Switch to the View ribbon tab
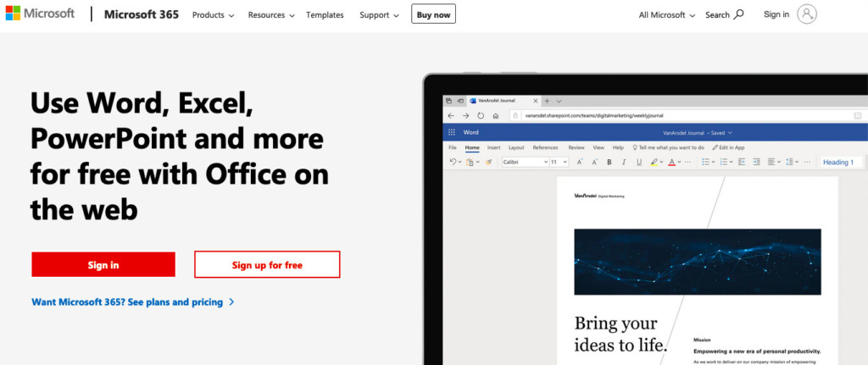Image resolution: width=868 pixels, height=365 pixels. [x=598, y=147]
